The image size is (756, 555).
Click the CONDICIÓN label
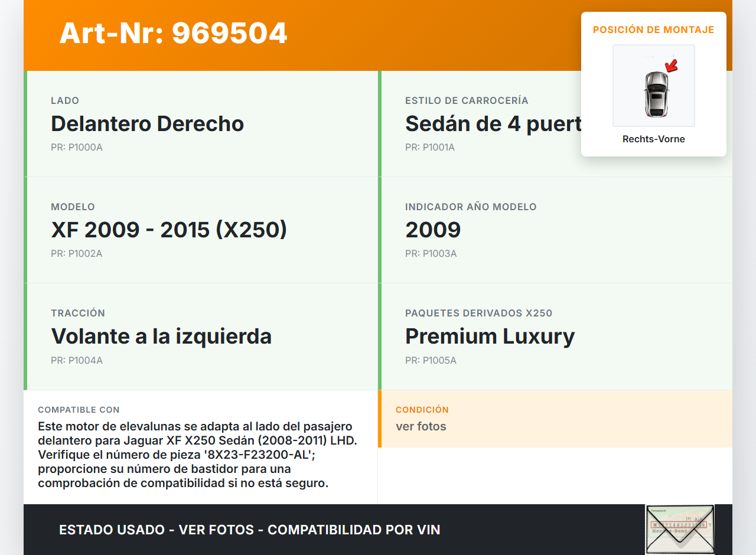click(422, 410)
